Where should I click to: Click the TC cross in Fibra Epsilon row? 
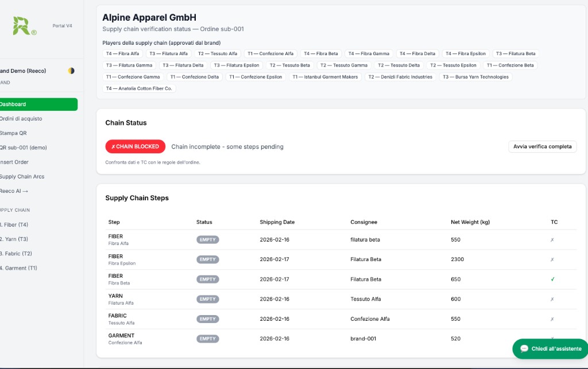[552, 259]
